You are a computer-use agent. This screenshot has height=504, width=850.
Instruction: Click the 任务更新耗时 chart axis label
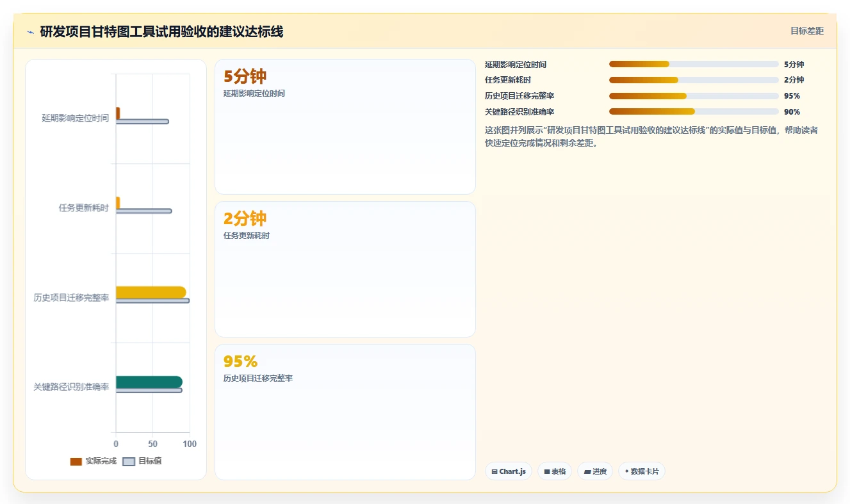click(84, 207)
